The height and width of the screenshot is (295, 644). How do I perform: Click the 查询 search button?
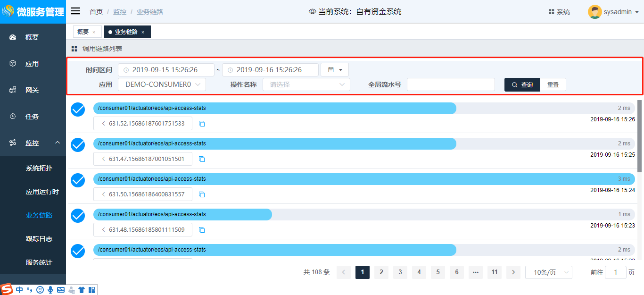(522, 84)
